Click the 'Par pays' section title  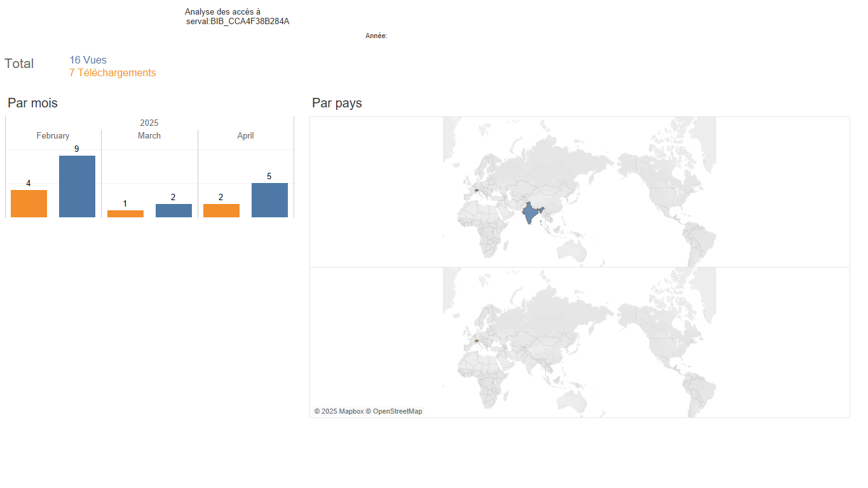click(337, 103)
